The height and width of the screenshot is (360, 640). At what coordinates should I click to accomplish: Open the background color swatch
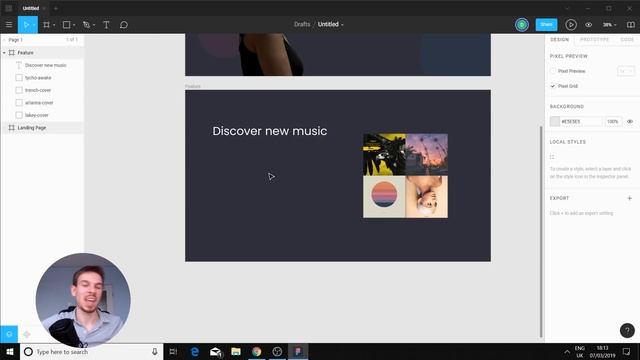(555, 121)
